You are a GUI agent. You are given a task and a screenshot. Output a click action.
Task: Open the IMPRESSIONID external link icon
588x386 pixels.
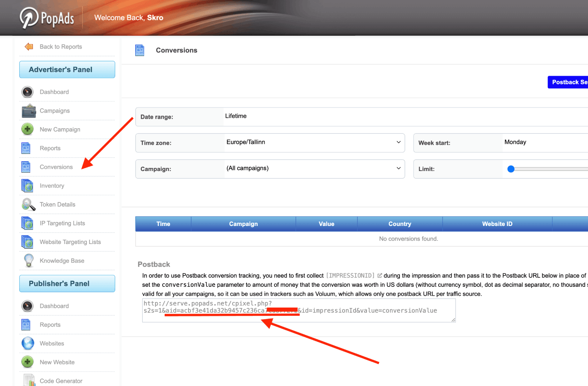click(x=379, y=276)
